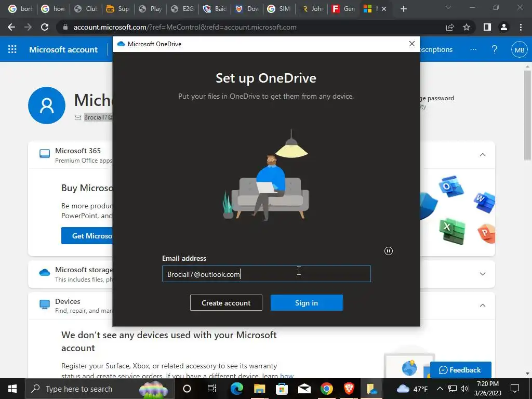Image resolution: width=532 pixels, height=399 pixels.
Task: Switch to the 'Clut' browser tab
Action: click(x=86, y=9)
